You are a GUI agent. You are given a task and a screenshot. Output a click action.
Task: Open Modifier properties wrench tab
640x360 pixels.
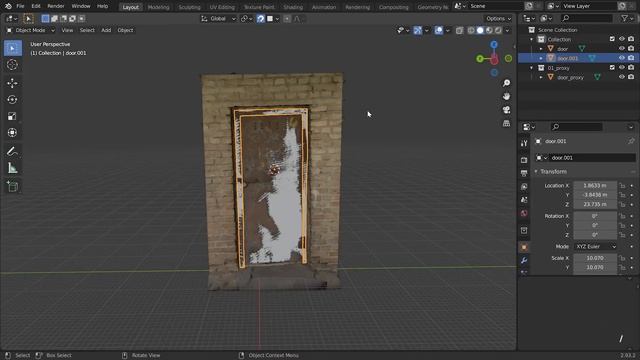point(524,260)
